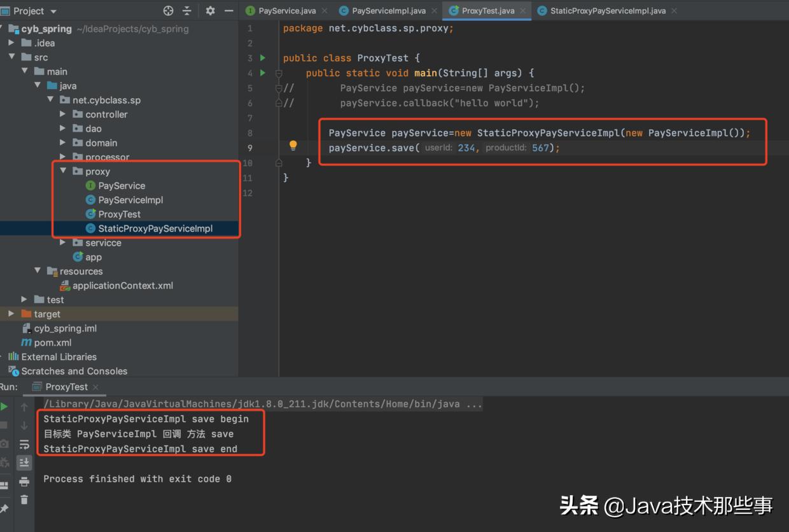Open the Project view dropdown
Screen dimensions: 789x532
point(53,11)
